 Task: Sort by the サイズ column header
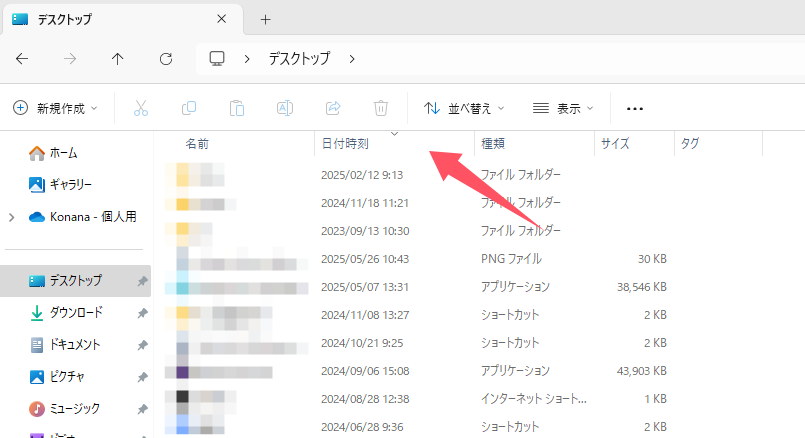[x=634, y=144]
